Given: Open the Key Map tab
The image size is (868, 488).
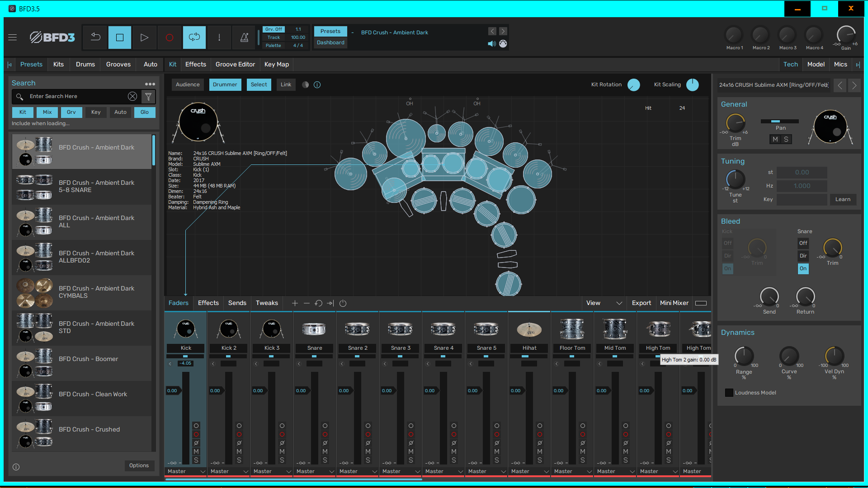Looking at the screenshot, I should pyautogui.click(x=277, y=65).
